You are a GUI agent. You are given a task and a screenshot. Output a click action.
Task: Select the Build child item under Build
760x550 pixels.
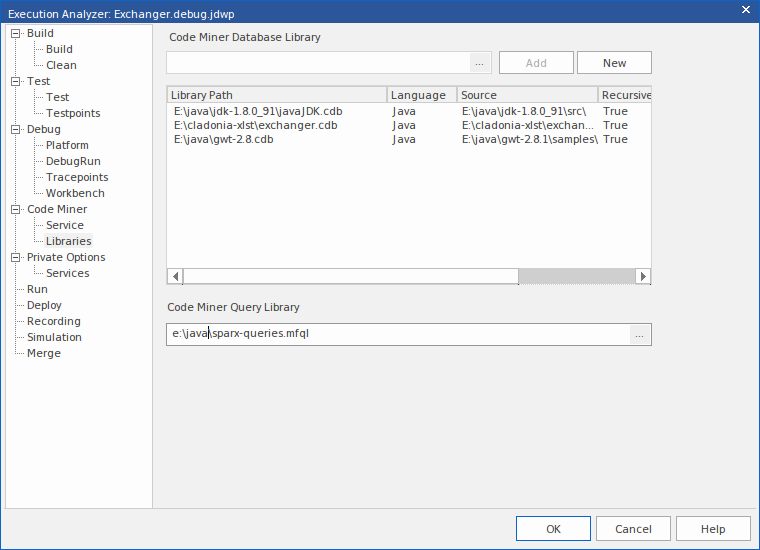(x=59, y=49)
